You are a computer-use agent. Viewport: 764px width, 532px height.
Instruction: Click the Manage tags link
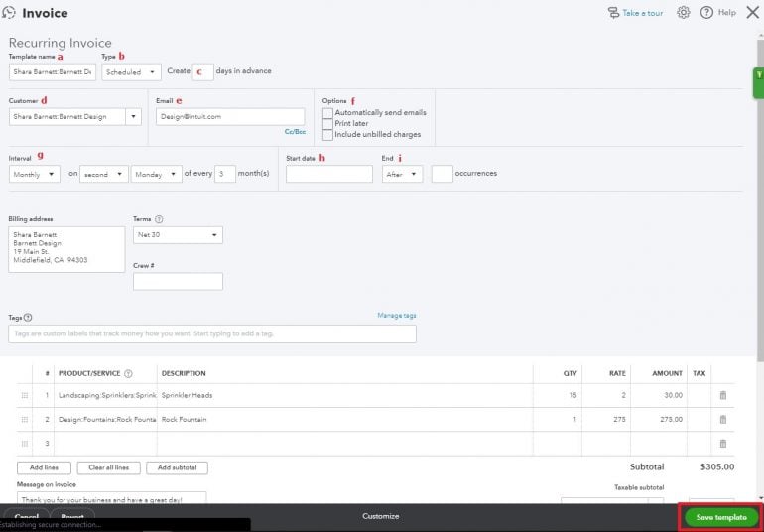tap(396, 316)
